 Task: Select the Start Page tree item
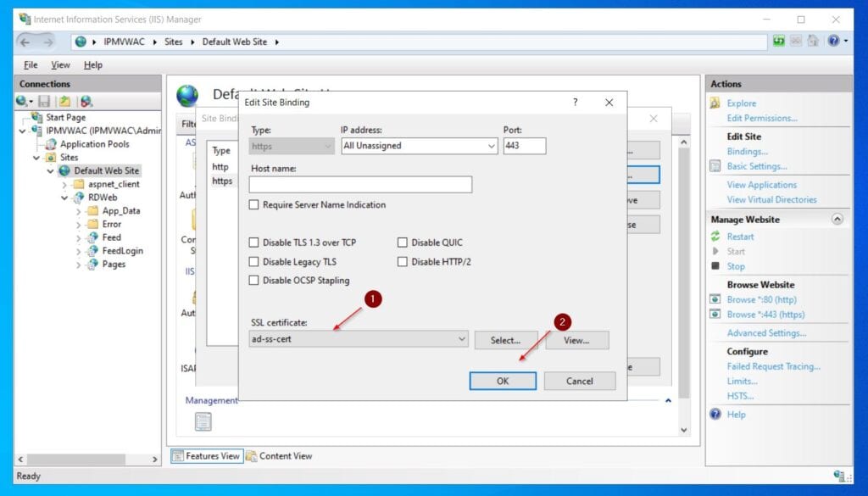pyautogui.click(x=65, y=117)
